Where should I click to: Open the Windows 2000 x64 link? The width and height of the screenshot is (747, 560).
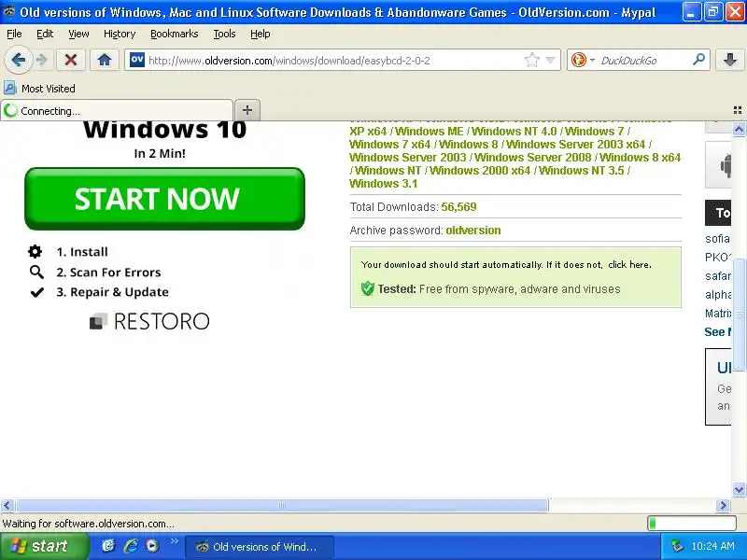[480, 171]
